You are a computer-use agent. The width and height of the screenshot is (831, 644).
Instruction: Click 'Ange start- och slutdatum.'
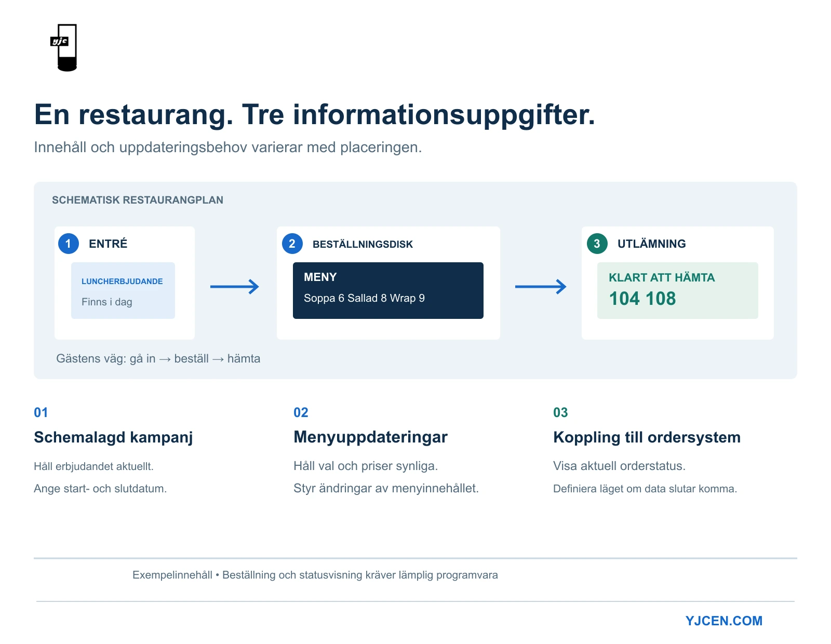click(x=100, y=489)
